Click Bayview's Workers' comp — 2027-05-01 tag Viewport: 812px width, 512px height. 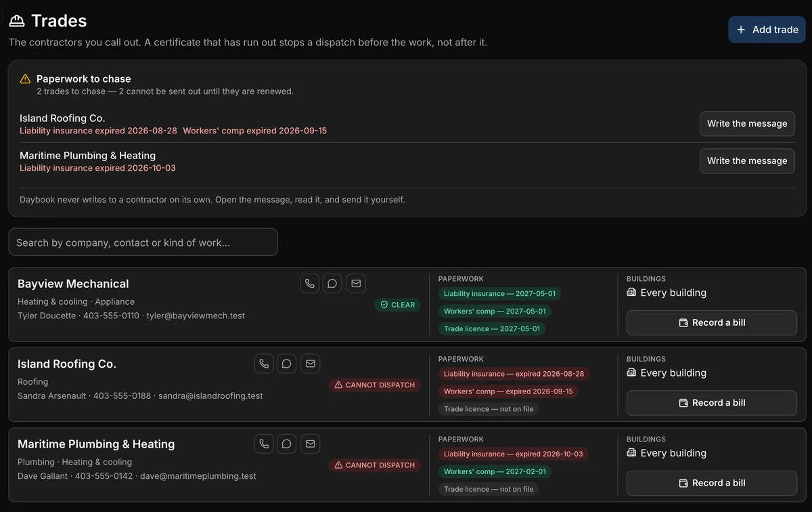(x=495, y=312)
